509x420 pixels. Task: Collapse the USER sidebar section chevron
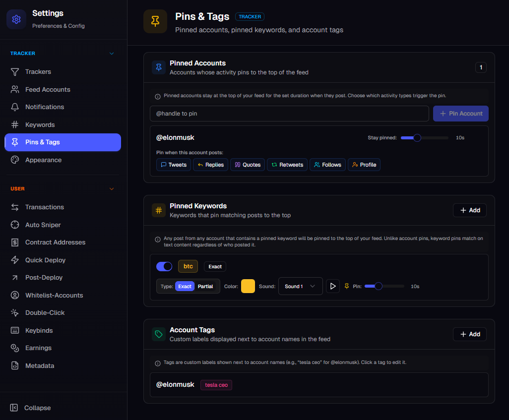[x=112, y=188]
